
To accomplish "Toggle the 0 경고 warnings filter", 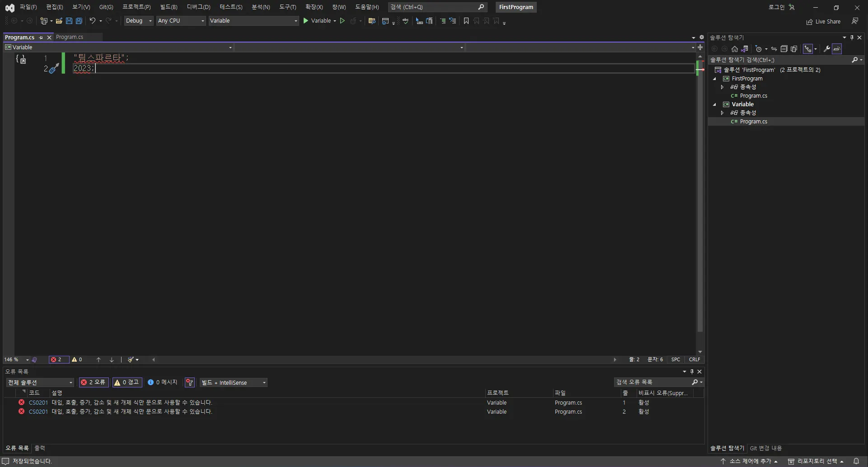I will click(x=127, y=382).
